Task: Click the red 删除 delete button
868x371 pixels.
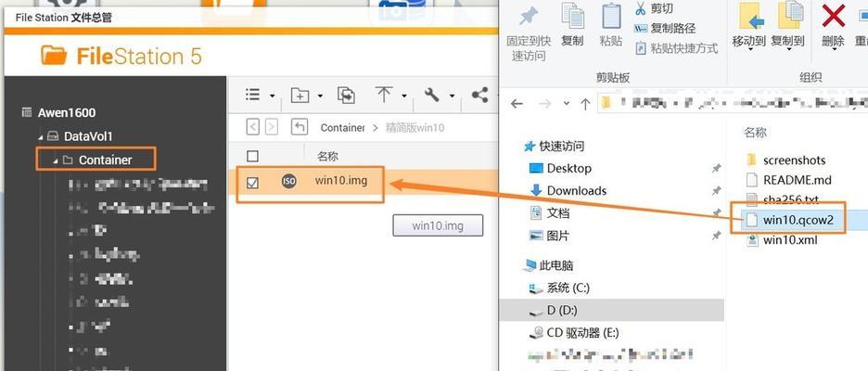Action: [x=833, y=25]
